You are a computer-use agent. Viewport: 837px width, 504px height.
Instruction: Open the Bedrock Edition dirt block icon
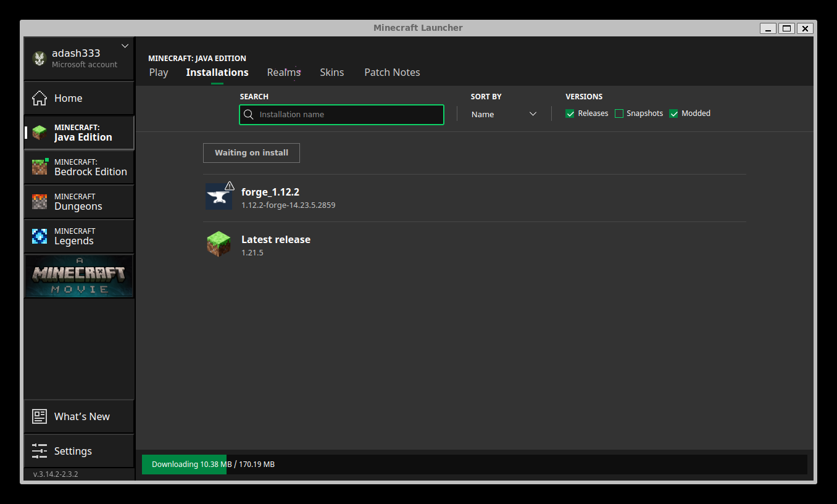[40, 167]
